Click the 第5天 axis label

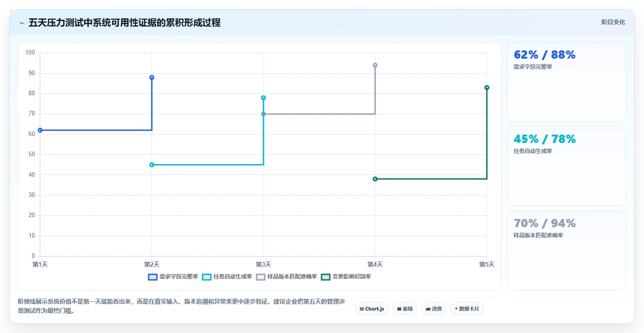[487, 264]
